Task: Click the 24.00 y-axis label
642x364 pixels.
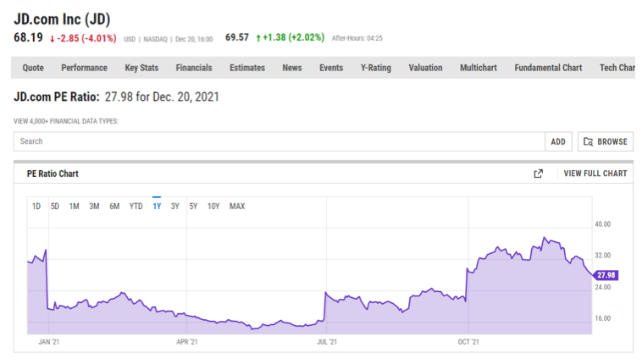Action: pyautogui.click(x=603, y=288)
